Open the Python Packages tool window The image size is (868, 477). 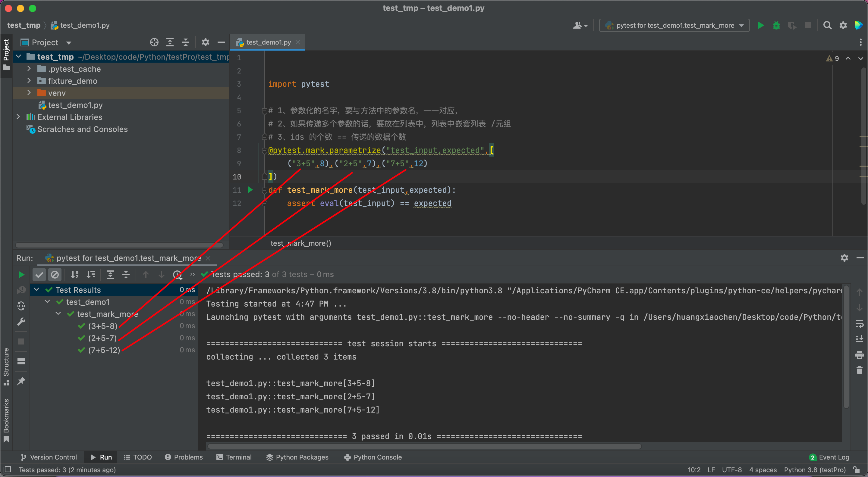tap(297, 457)
